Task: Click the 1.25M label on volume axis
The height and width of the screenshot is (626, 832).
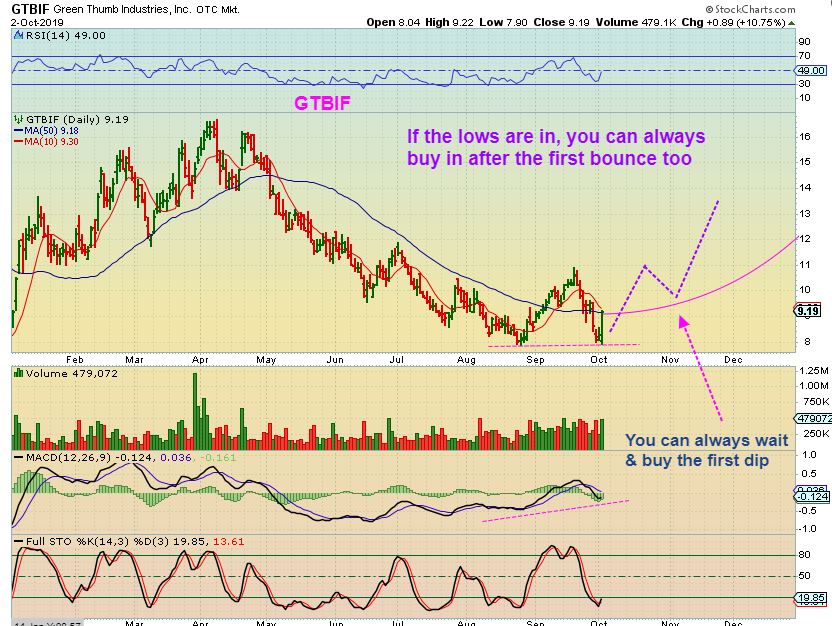Action: 816,370
